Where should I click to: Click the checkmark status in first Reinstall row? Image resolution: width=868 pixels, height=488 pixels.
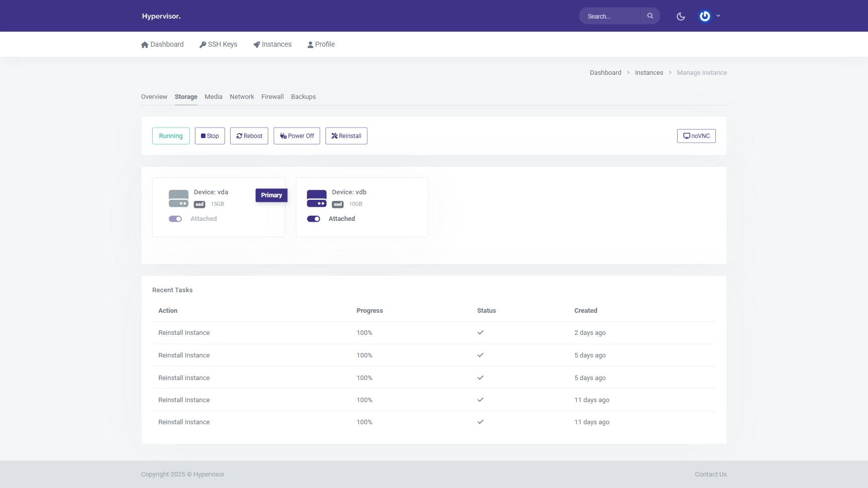tap(480, 332)
